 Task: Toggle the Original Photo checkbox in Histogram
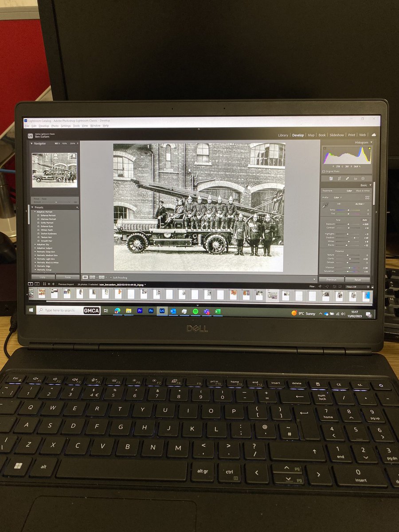(324, 171)
